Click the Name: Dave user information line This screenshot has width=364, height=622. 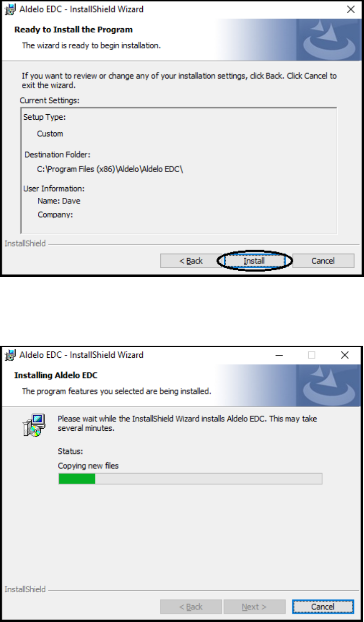pos(59,201)
